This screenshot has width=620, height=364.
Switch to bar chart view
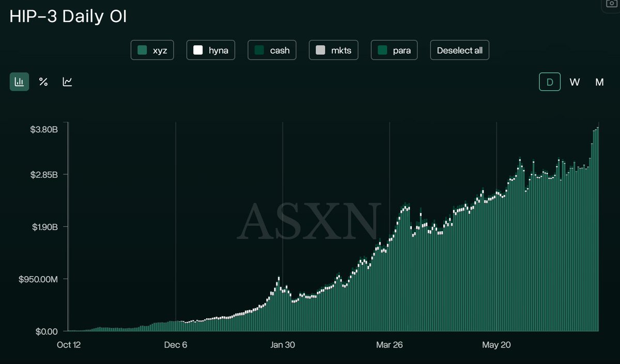coord(19,82)
